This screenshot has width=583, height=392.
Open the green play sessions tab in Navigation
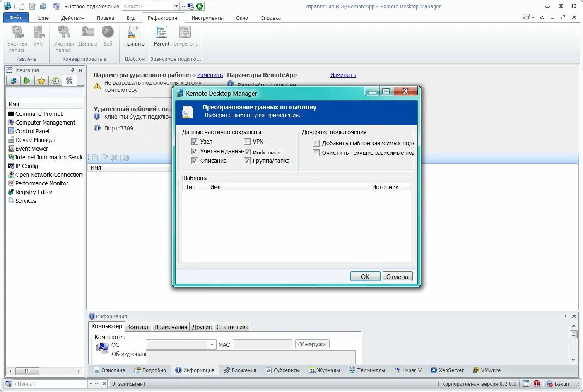tap(27, 81)
